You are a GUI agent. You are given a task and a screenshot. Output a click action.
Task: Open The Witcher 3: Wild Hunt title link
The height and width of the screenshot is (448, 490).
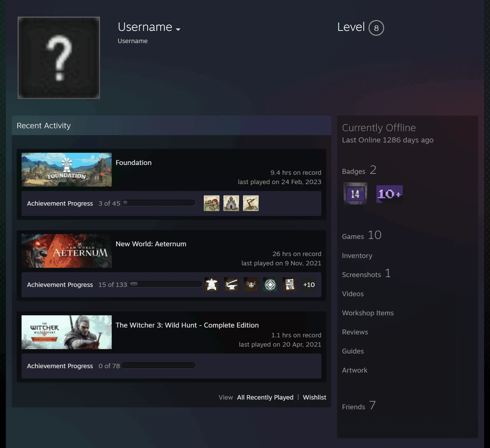[x=187, y=325]
